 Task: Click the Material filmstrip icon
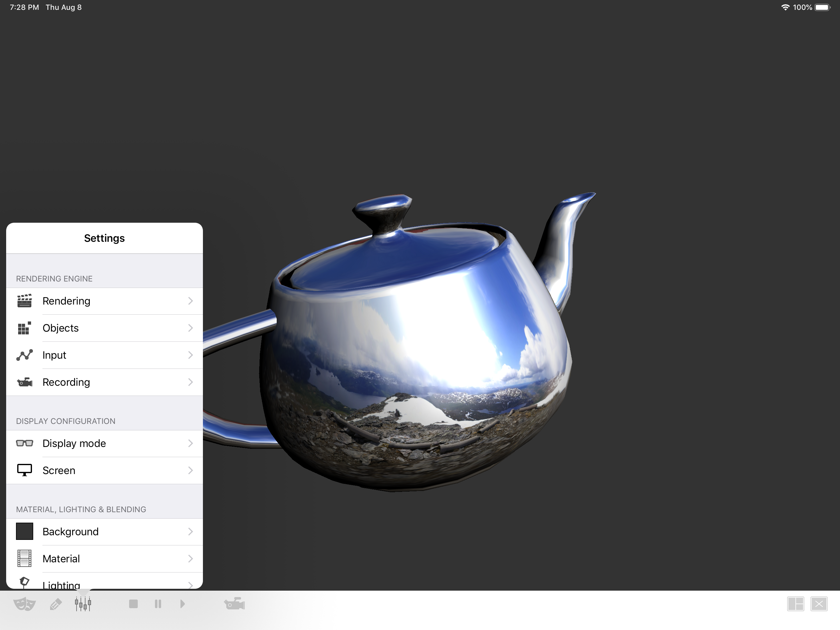25,559
